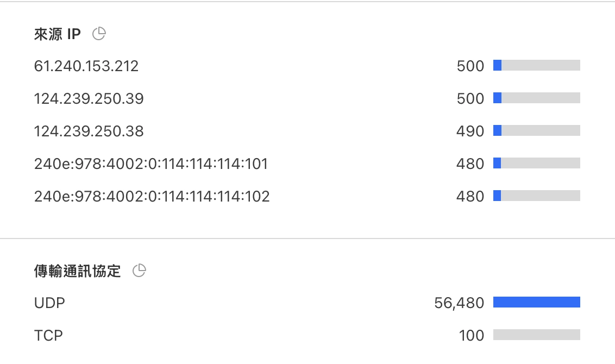Select IPv6 address ending in 114:102
Screen dimensions: 615x364
(x=152, y=196)
